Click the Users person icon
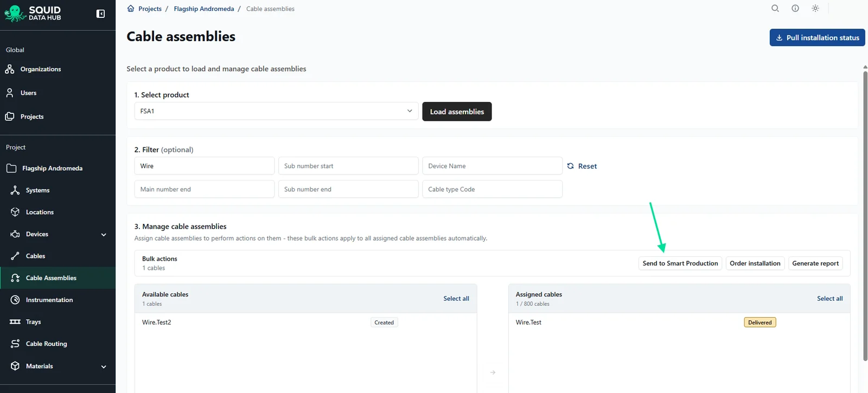This screenshot has height=393, width=868. pyautogui.click(x=10, y=93)
